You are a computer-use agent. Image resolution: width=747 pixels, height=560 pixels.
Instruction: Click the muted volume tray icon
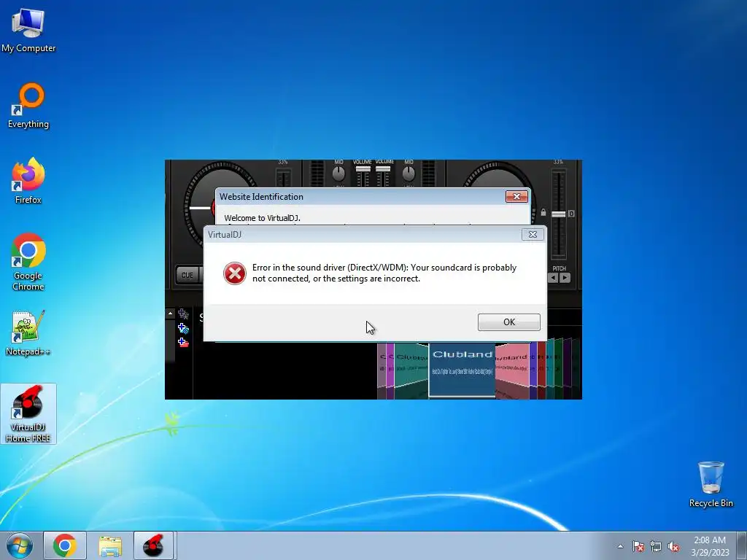[x=673, y=546]
